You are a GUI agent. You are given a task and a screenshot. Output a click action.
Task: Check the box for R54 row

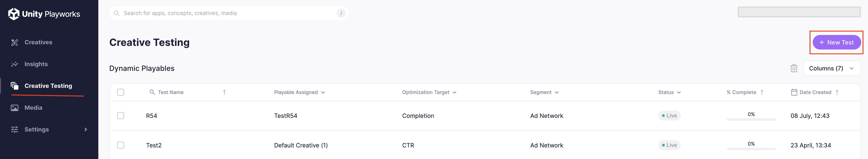coord(121,116)
